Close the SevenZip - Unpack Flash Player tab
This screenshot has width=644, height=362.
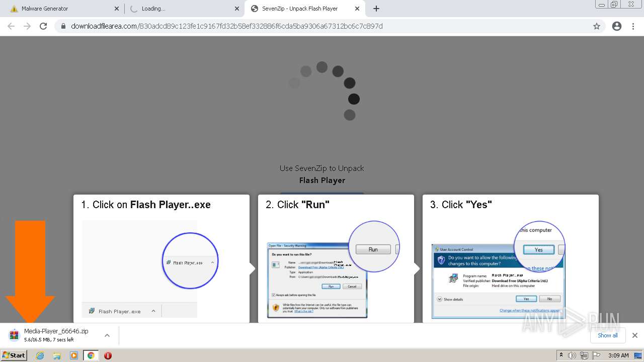pos(357,9)
